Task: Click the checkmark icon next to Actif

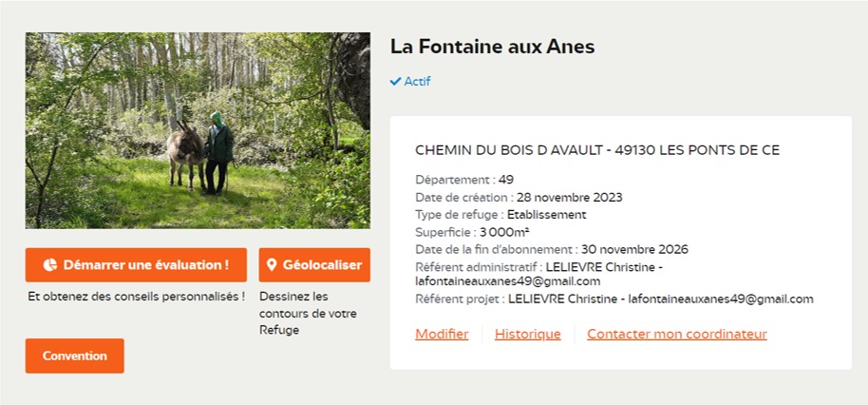Action: tap(395, 82)
